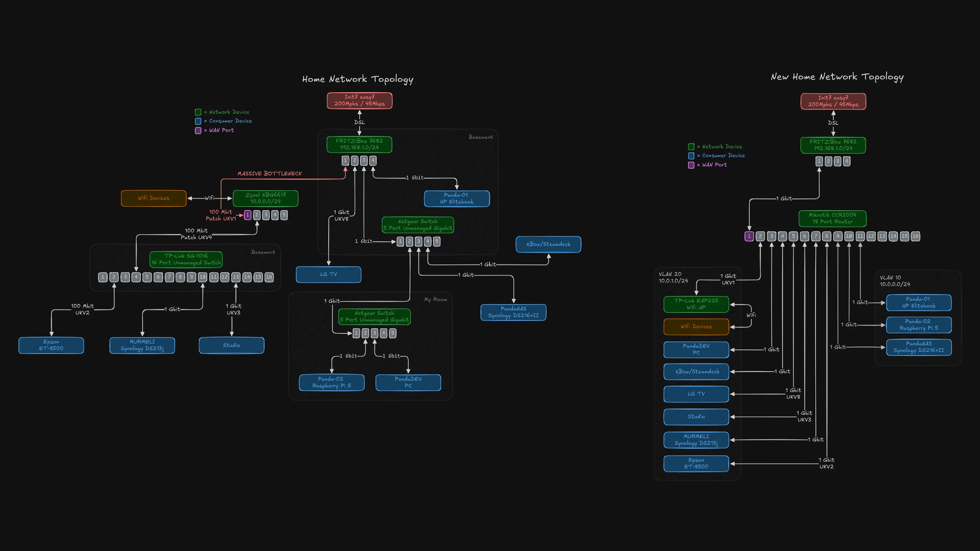The image size is (980, 551).
Task: Click port 10 of the TP-Link SG-1016 switch
Action: coord(203,277)
